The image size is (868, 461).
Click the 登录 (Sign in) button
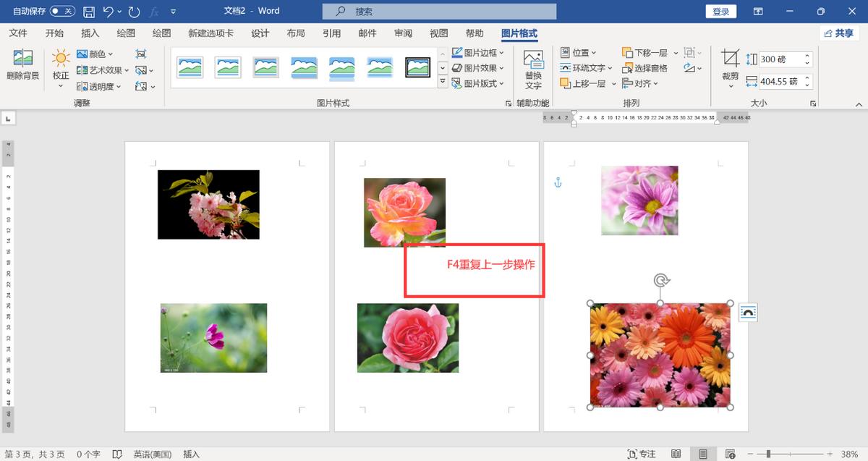click(720, 11)
